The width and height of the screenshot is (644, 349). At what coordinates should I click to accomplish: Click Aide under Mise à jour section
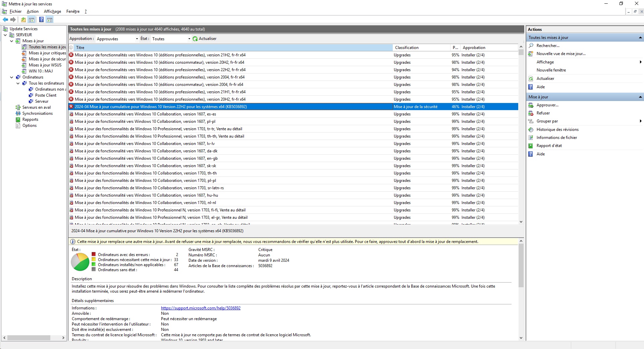click(x=541, y=154)
